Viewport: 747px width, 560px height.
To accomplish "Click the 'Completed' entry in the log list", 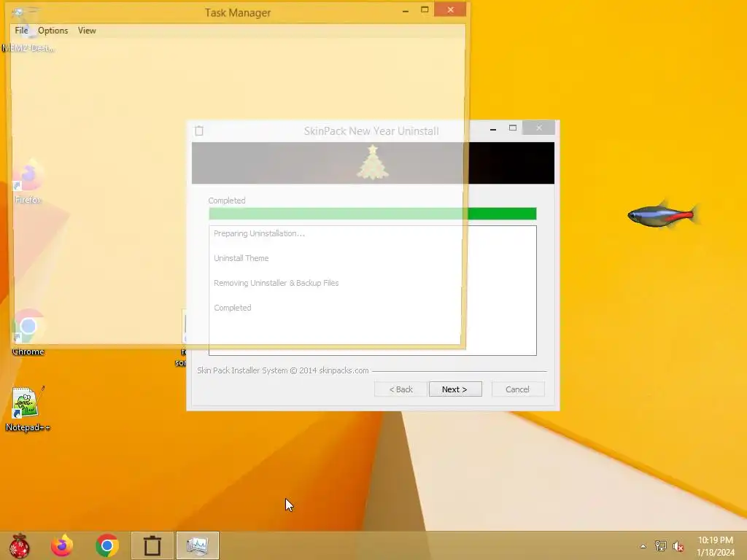I will point(233,308).
